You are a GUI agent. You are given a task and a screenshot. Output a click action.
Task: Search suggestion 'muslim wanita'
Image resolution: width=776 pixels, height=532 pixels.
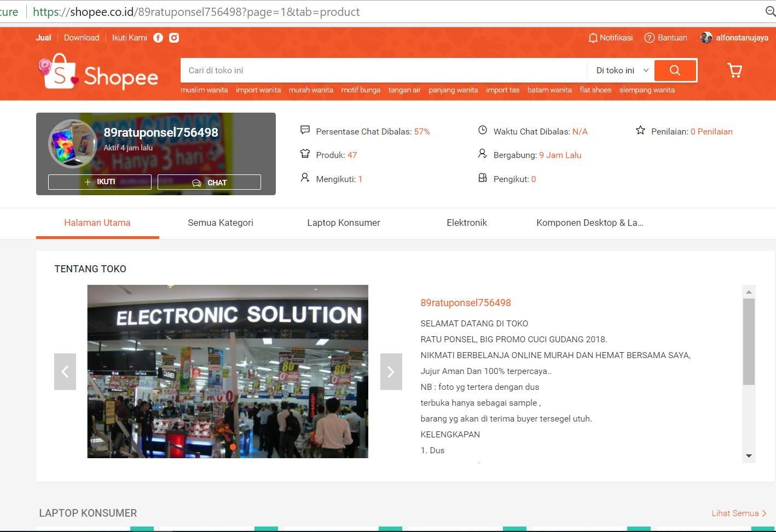[x=204, y=90]
